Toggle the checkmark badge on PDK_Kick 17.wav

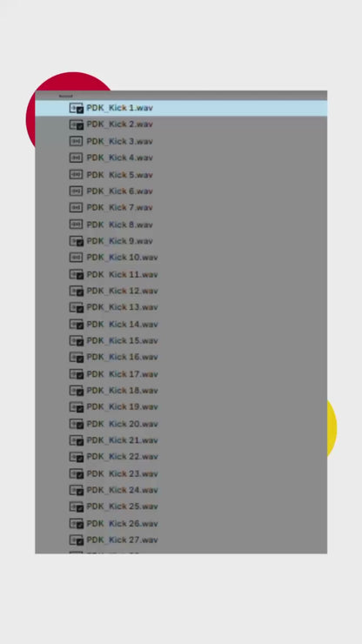tap(80, 376)
